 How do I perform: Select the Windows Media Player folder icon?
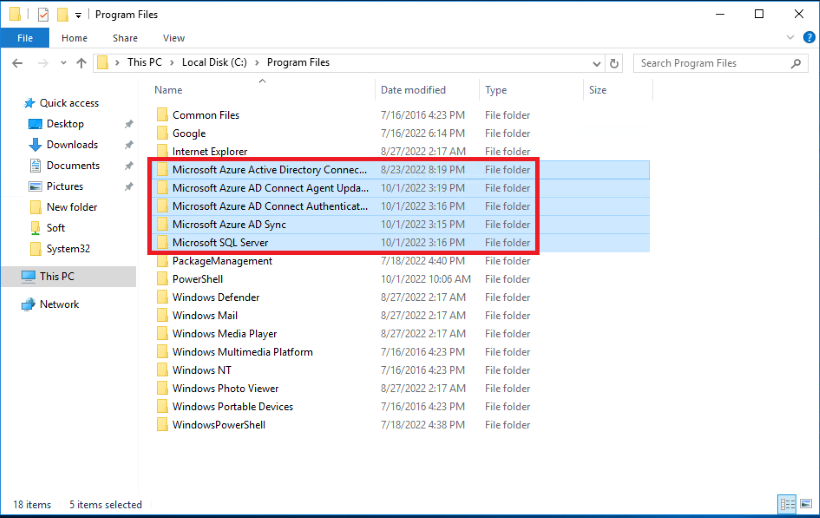[163, 333]
